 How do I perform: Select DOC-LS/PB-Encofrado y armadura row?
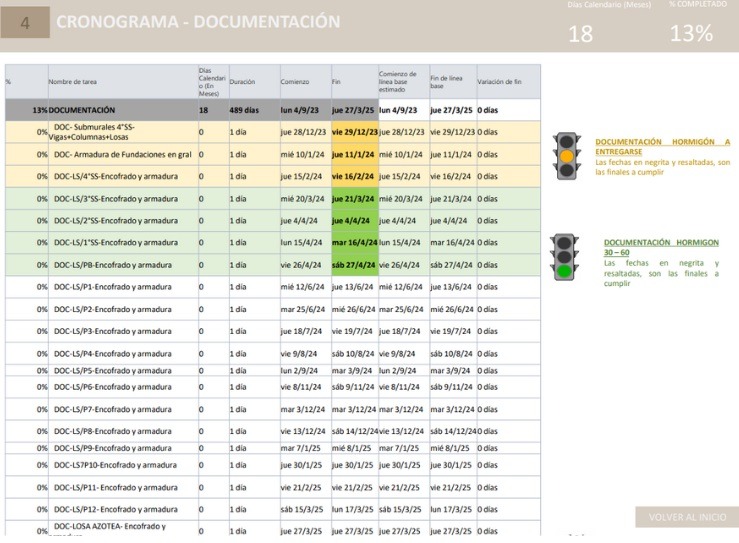click(x=273, y=265)
